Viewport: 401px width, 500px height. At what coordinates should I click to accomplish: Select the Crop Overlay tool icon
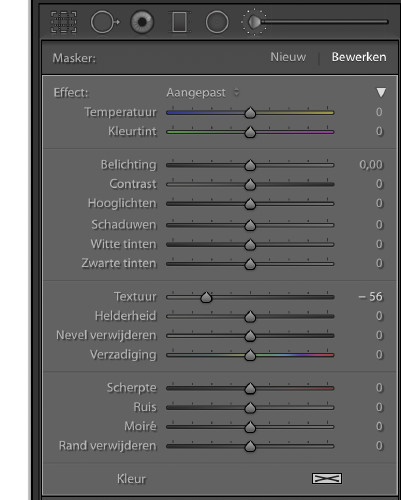(x=64, y=22)
